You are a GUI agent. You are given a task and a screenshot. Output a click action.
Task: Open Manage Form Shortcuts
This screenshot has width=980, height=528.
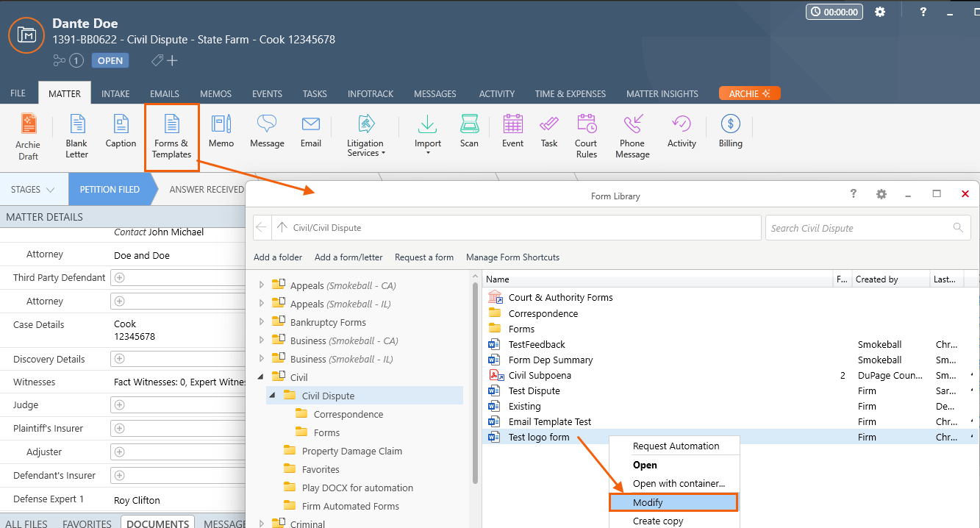(x=512, y=257)
